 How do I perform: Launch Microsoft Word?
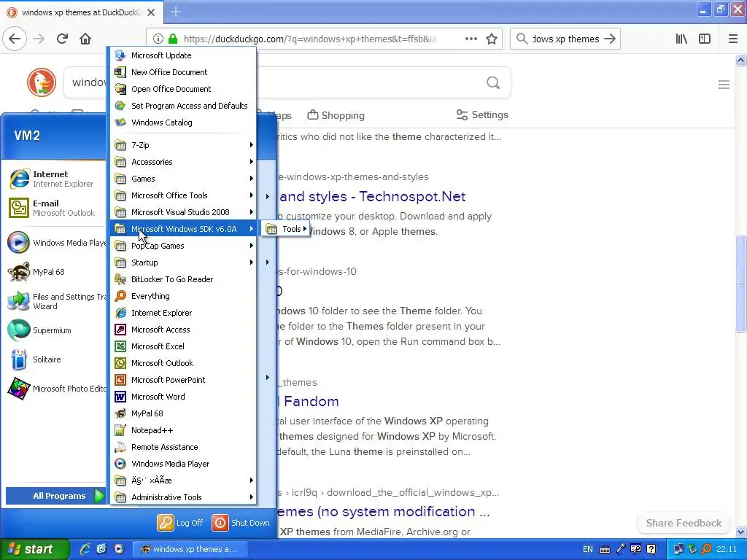point(183,397)
